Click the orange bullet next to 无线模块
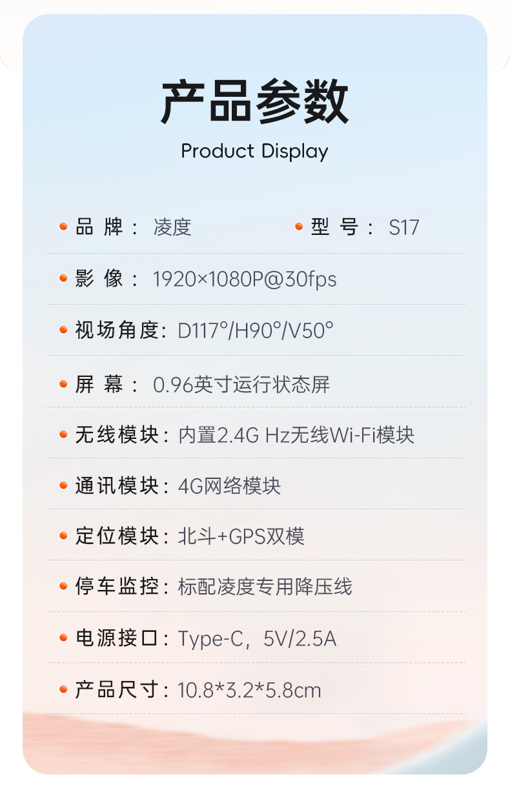The height and width of the screenshot is (812, 510). (x=63, y=434)
